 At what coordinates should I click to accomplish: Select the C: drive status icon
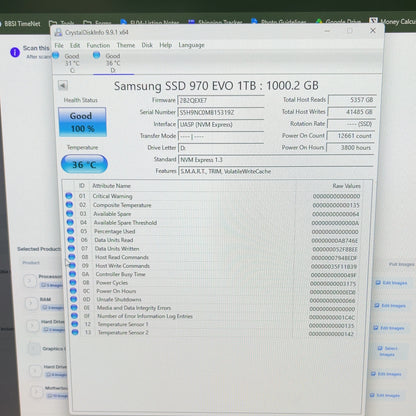[x=56, y=55]
